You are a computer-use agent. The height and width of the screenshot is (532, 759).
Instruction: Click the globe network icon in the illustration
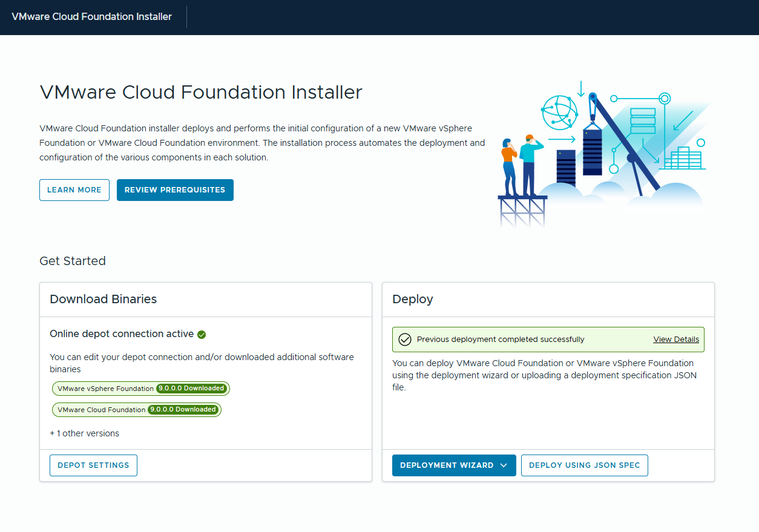point(559,113)
